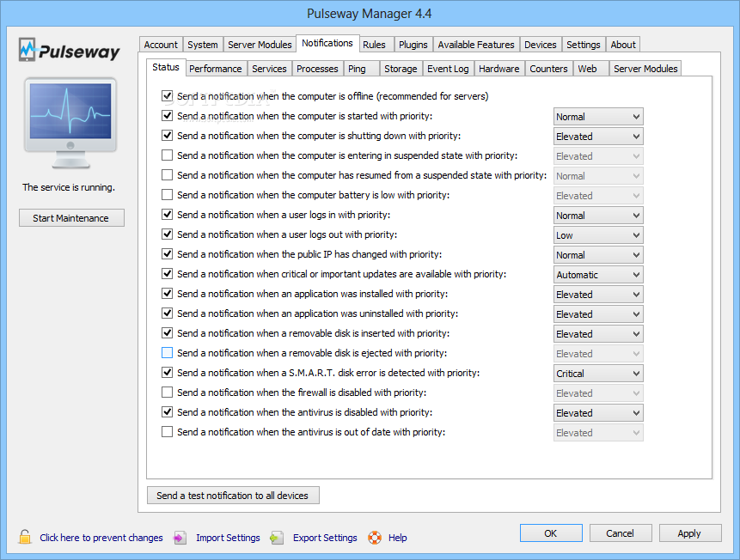740x560 pixels.
Task: Enable removable disk ejected notification
Action: pos(167,353)
